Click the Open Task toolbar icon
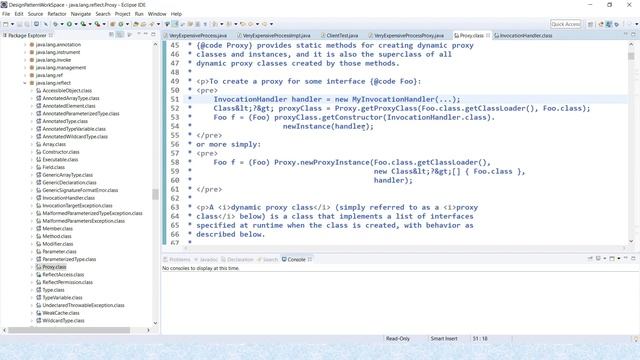Viewport: 640px width, 360px height. click(144, 24)
